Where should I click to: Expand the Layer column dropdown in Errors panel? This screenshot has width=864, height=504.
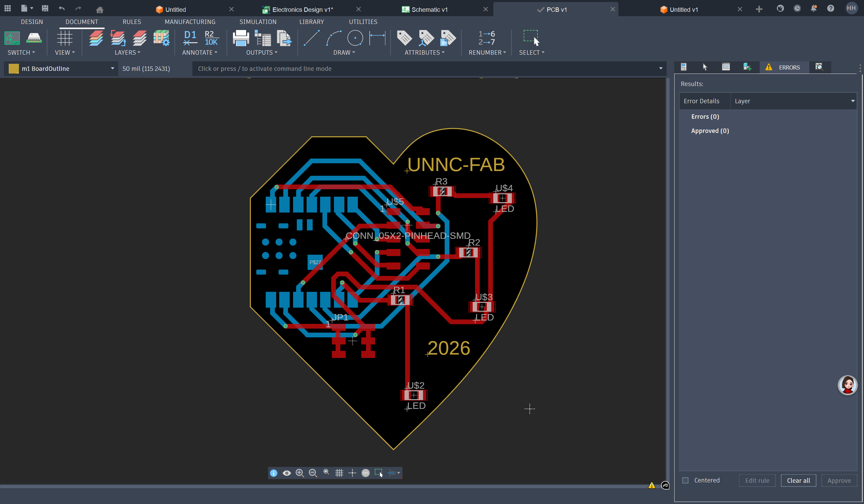852,101
